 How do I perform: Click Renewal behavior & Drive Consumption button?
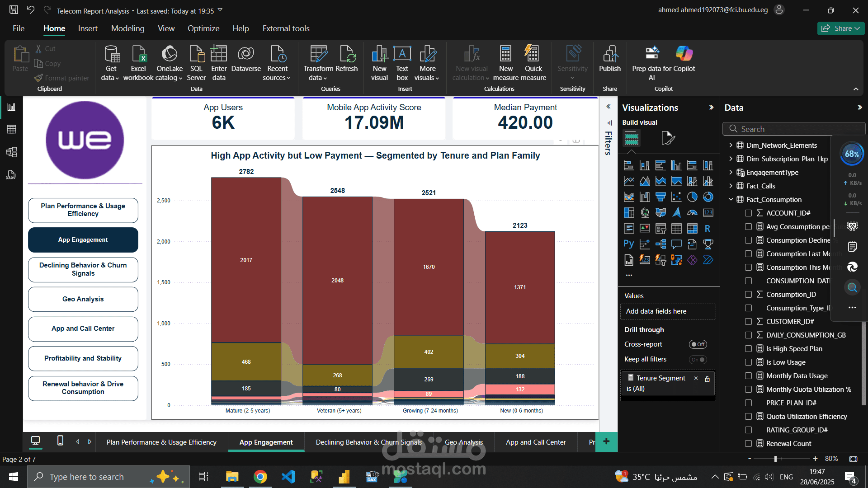coord(83,388)
